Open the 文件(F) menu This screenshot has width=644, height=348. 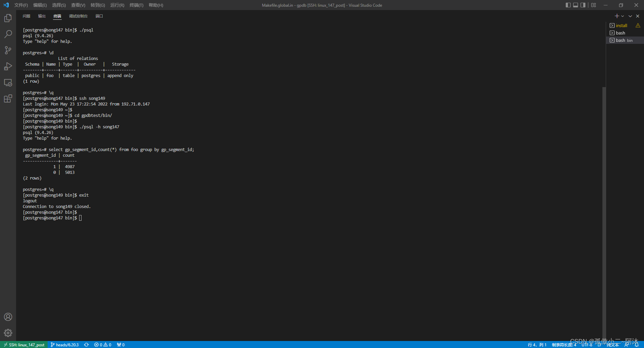21,5
